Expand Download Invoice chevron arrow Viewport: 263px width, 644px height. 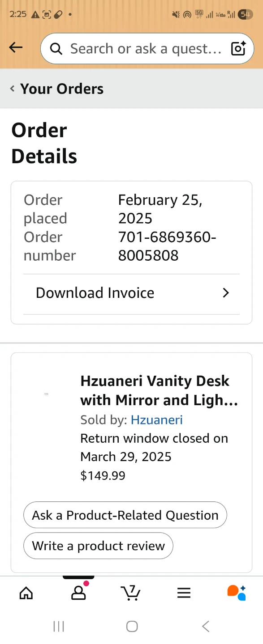point(226,293)
